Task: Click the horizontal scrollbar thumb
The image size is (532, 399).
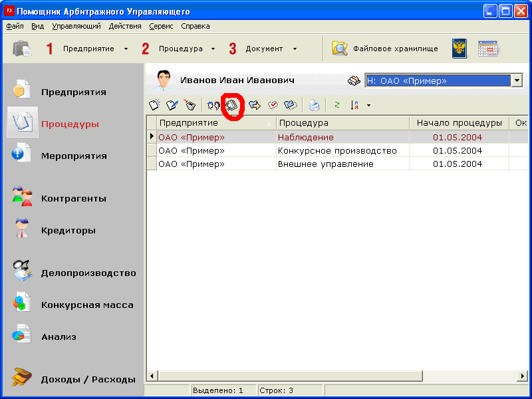Action: 290,376
